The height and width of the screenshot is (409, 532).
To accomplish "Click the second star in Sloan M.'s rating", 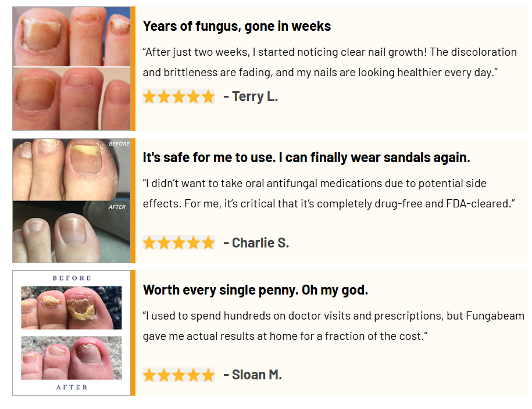I will point(164,375).
